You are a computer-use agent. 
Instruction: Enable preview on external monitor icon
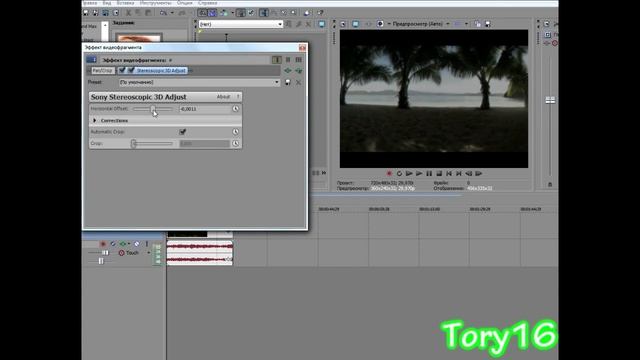(356, 24)
